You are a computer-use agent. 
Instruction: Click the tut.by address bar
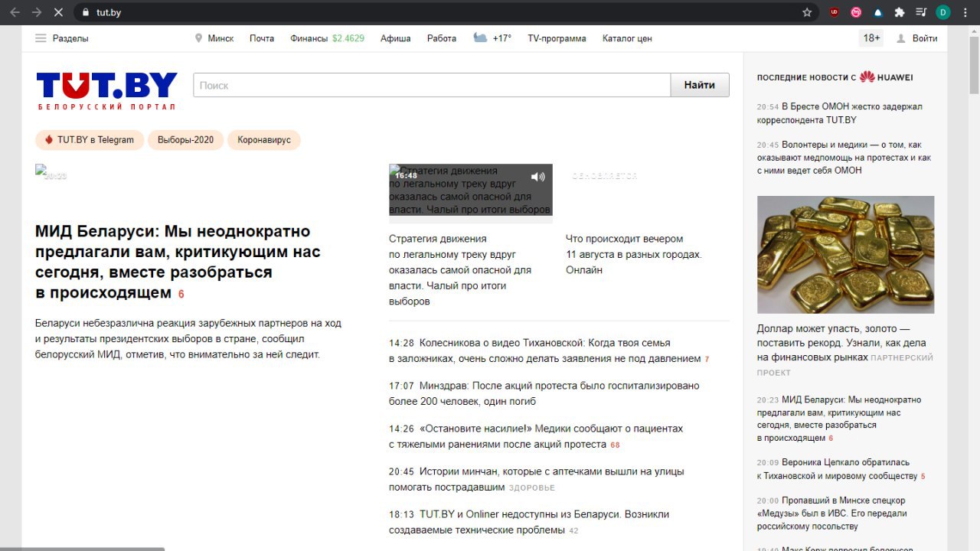pos(436,12)
